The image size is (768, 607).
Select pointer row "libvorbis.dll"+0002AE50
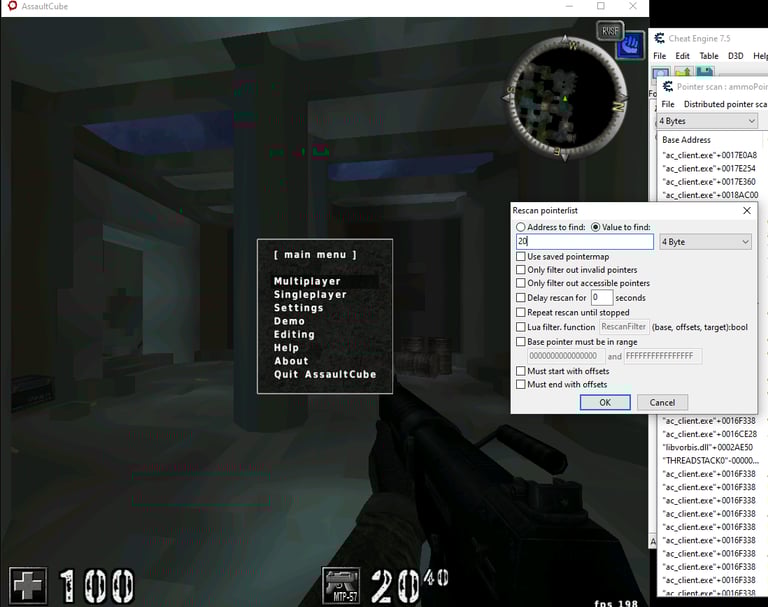[x=707, y=447]
